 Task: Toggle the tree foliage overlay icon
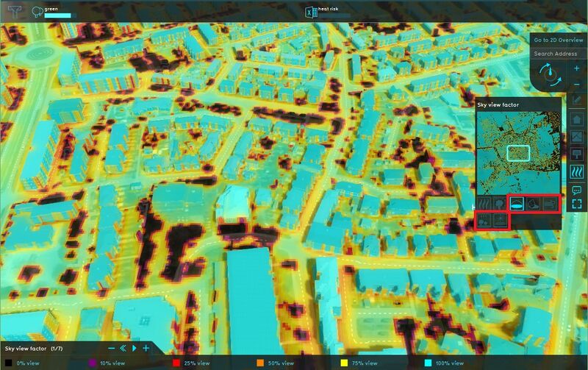[x=500, y=204]
